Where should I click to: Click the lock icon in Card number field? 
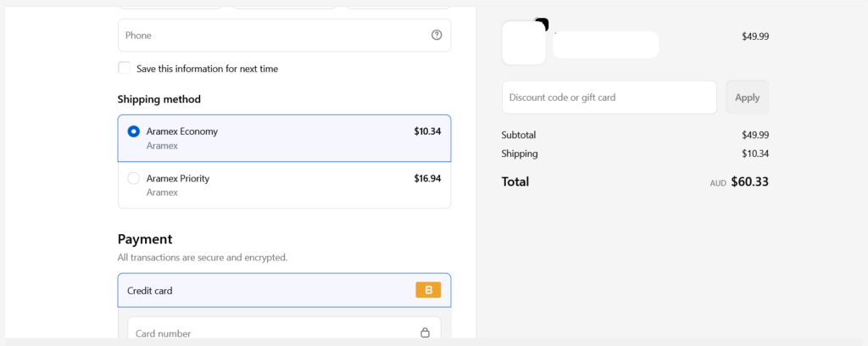pos(426,332)
